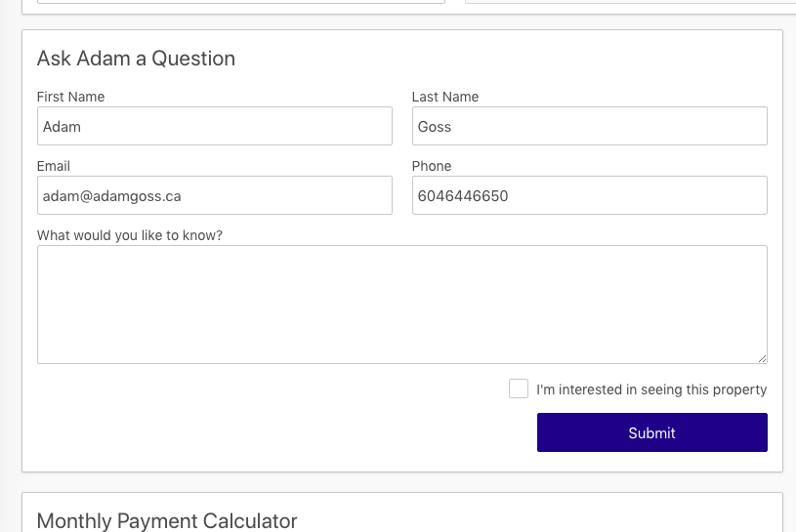The image size is (796, 532).
Task: Click the 'Phone' label
Action: click(432, 166)
